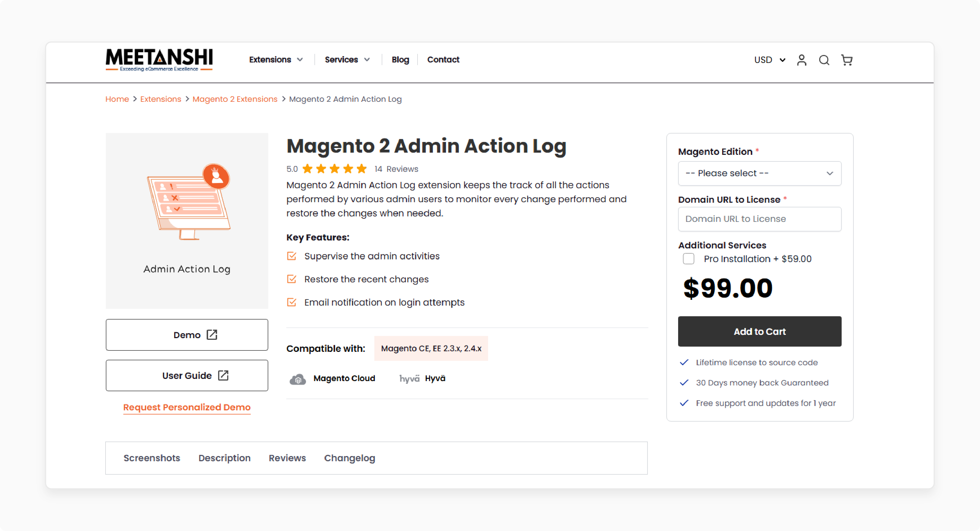Click 'Email notification on login attempts' text
The height and width of the screenshot is (531, 980).
384,303
